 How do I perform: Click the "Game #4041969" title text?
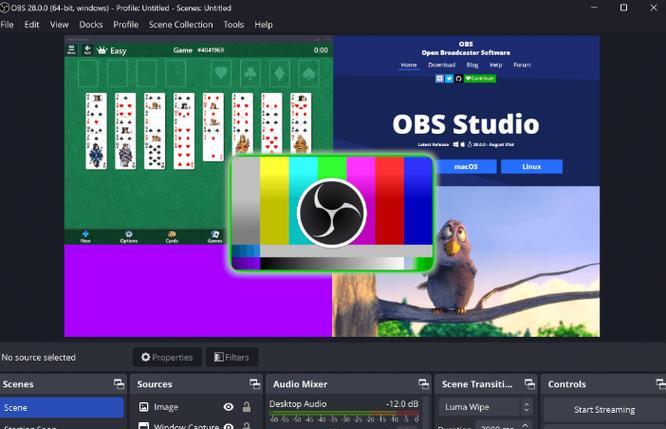coord(198,50)
